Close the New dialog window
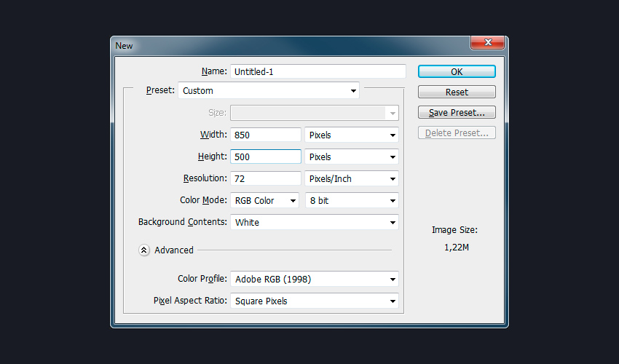619x364 pixels. pos(487,44)
